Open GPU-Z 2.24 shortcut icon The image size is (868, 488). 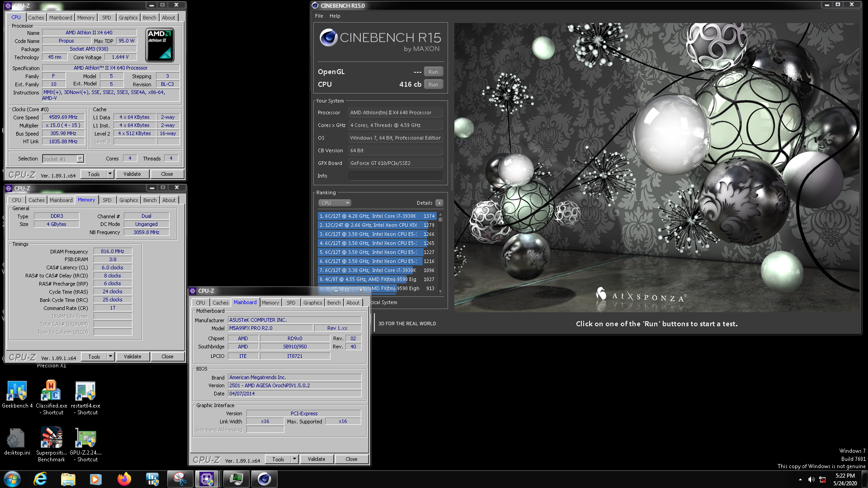click(85, 444)
